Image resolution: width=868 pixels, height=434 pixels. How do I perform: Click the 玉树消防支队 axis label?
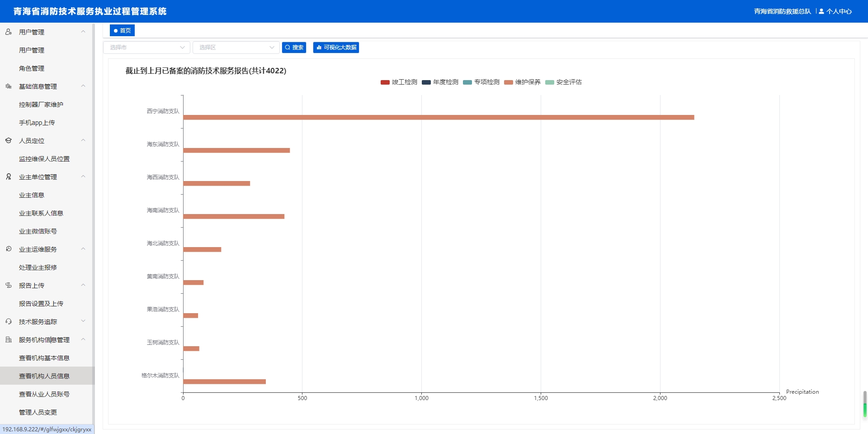[x=163, y=343]
